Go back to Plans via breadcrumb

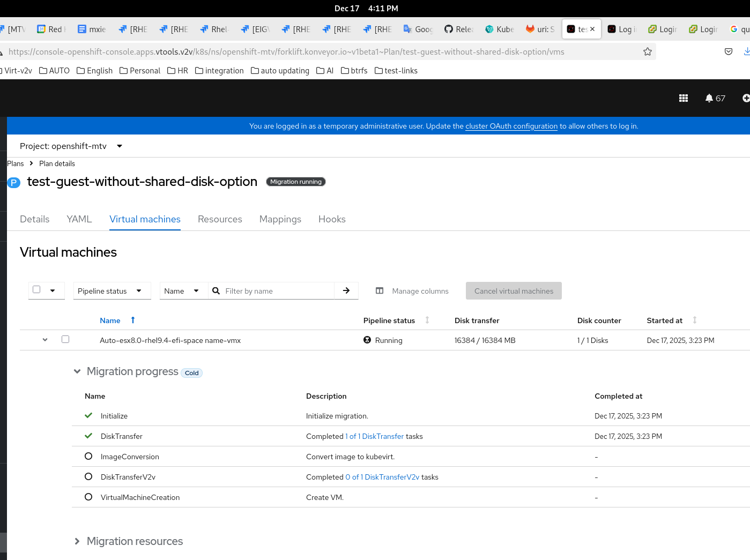[x=16, y=163]
